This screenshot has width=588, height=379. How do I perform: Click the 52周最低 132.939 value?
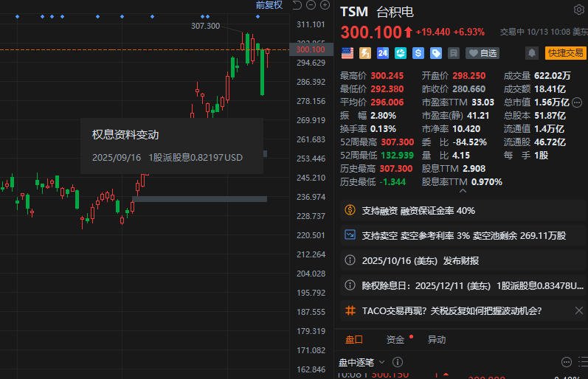[398, 155]
